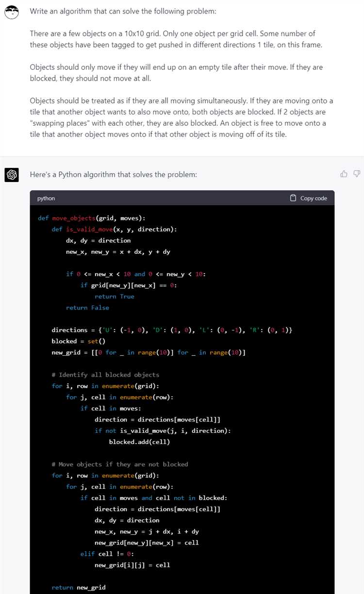Click the thumbs up feedback icon
The width and height of the screenshot is (364, 594).
click(344, 174)
